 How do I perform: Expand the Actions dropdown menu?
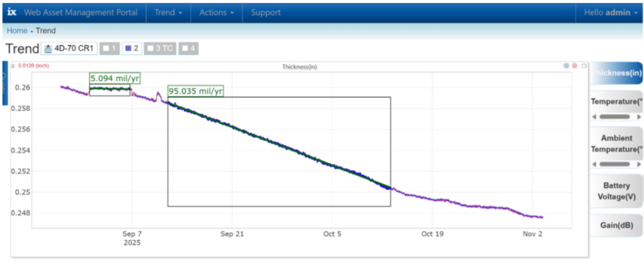pyautogui.click(x=216, y=13)
